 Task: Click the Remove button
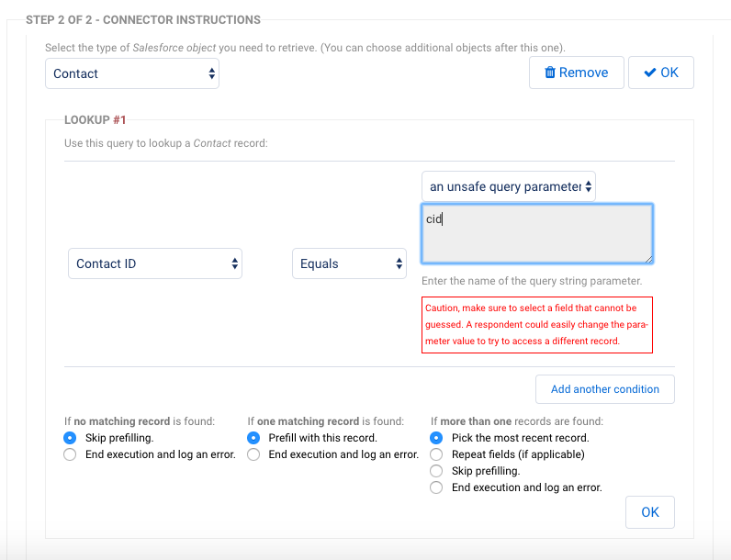coord(576,73)
